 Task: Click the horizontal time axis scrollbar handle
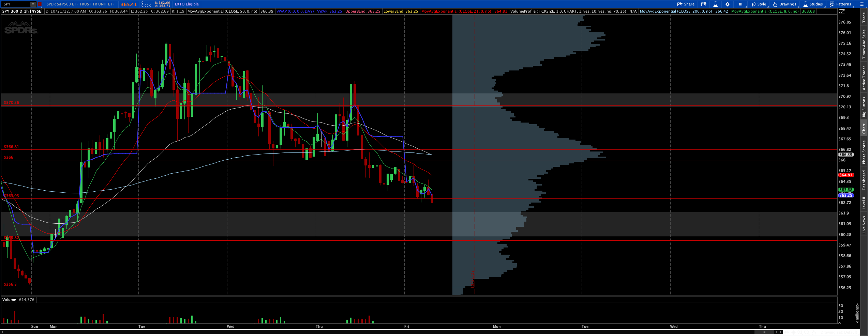764,332
